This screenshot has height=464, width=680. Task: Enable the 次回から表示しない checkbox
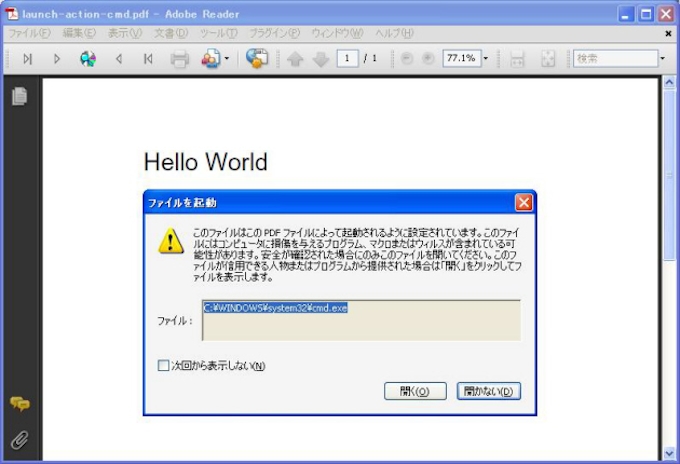tap(164, 366)
